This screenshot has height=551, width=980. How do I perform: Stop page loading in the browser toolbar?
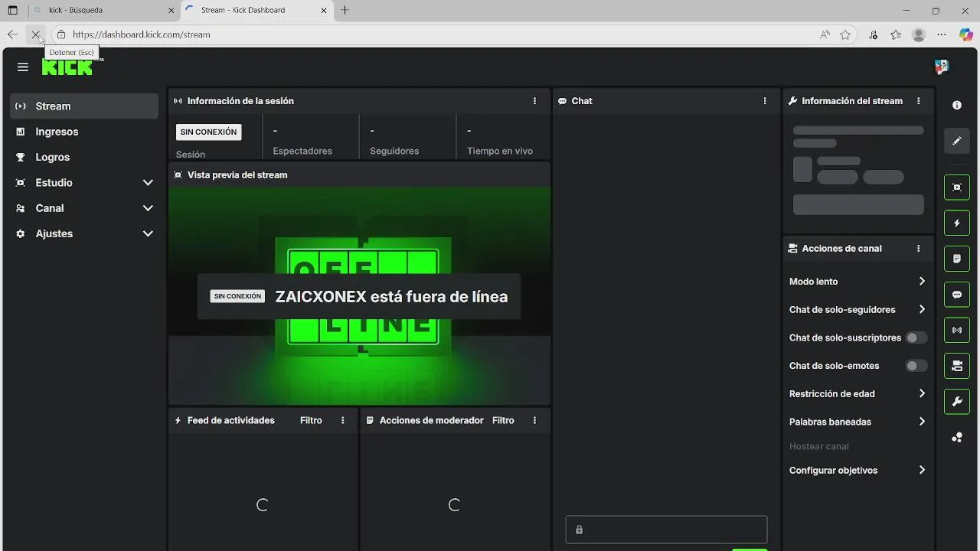pos(36,34)
